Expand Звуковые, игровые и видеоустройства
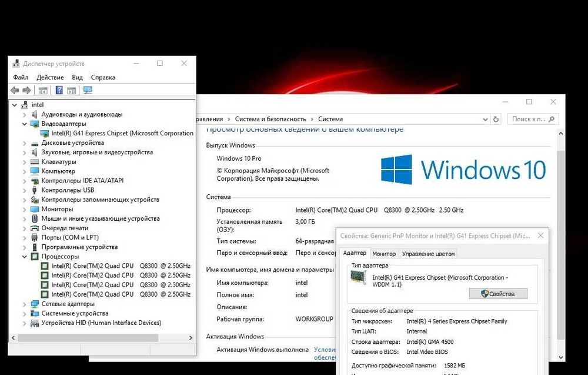This screenshot has width=588, height=375. (24, 152)
